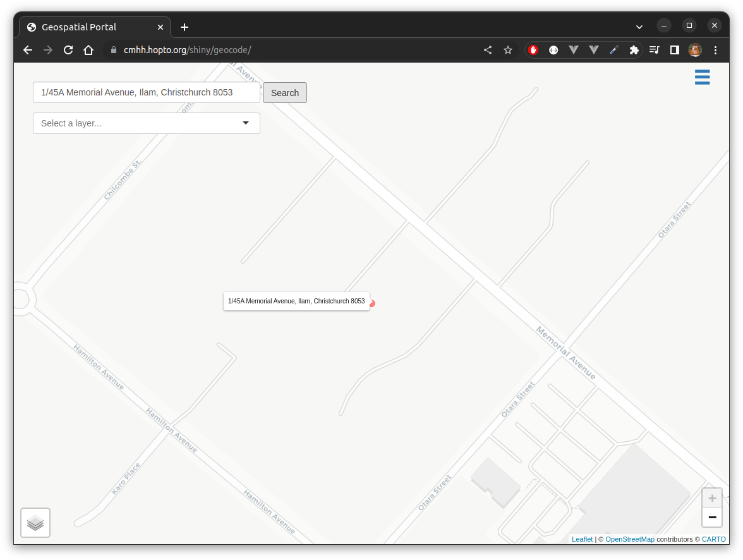Open the first Vue devtools extension
The image size is (743, 560).
574,50
